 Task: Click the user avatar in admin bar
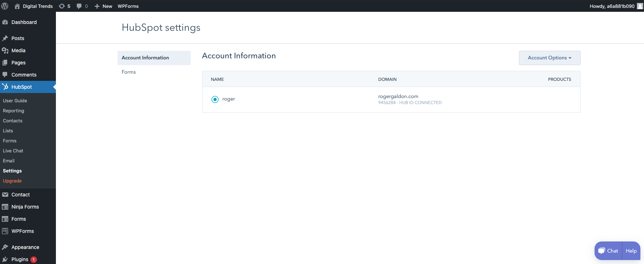point(640,6)
